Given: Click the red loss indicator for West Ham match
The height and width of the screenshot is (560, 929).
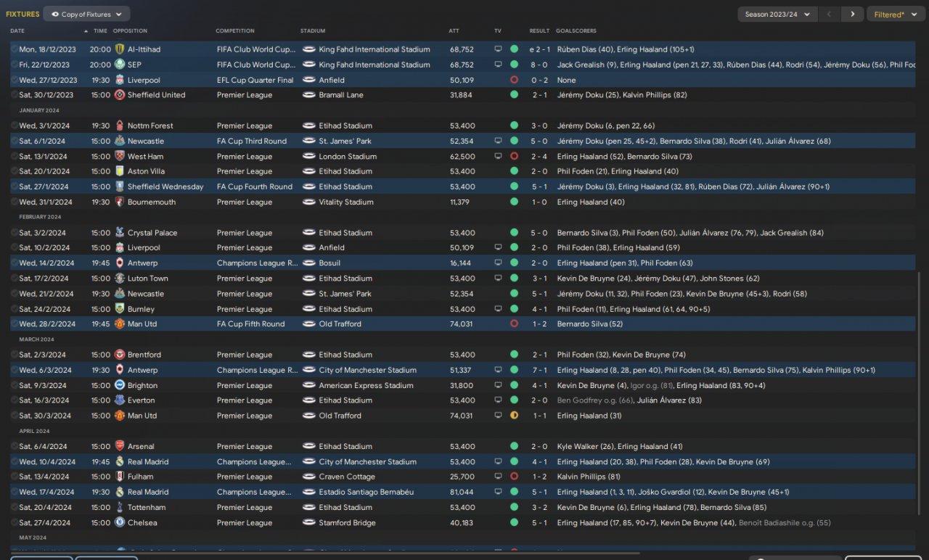Looking at the screenshot, I should point(514,156).
